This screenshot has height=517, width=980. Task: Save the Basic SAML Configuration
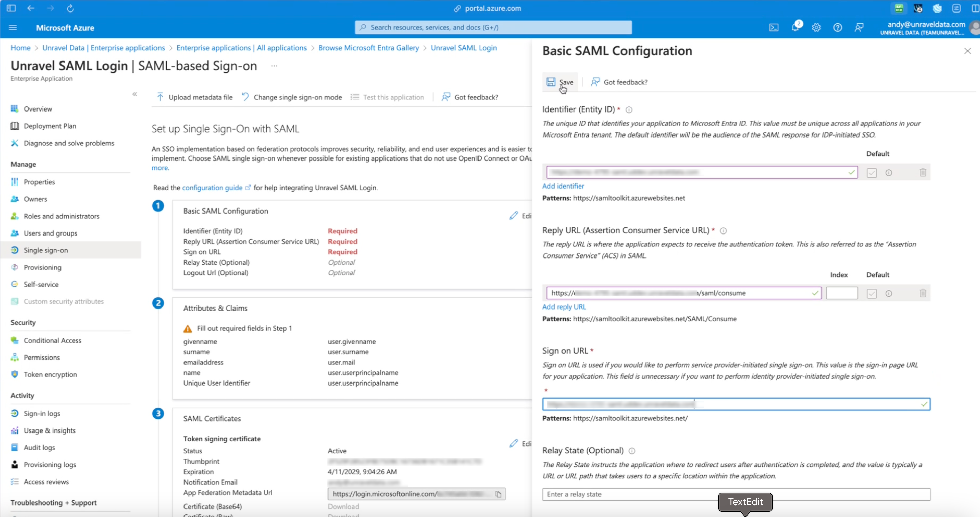pyautogui.click(x=560, y=82)
